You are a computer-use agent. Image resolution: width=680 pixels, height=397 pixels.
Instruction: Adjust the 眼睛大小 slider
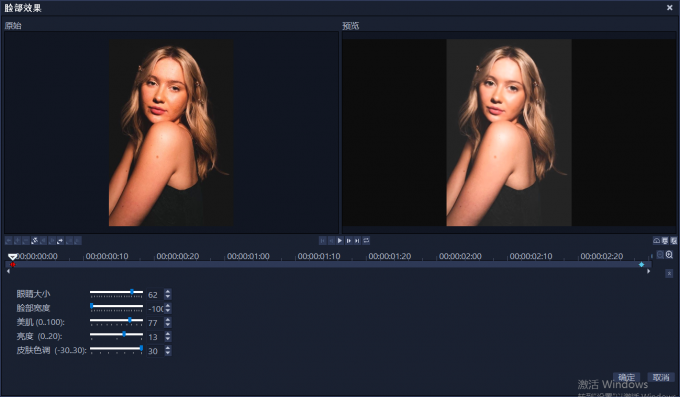pos(116,294)
